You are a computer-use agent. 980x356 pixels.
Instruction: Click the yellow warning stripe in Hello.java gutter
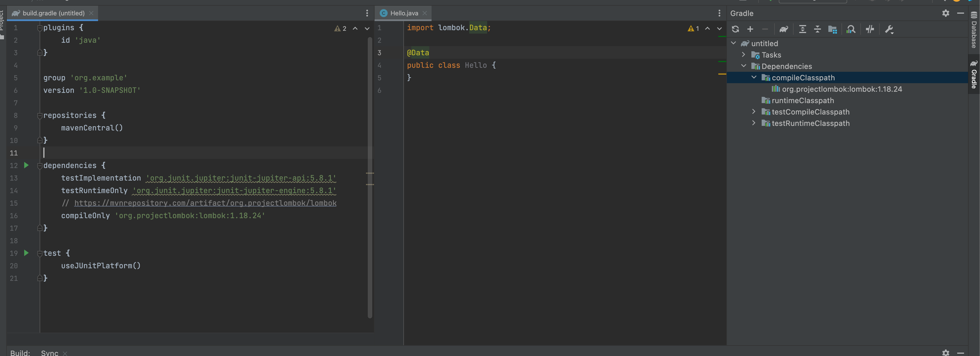tap(722, 74)
